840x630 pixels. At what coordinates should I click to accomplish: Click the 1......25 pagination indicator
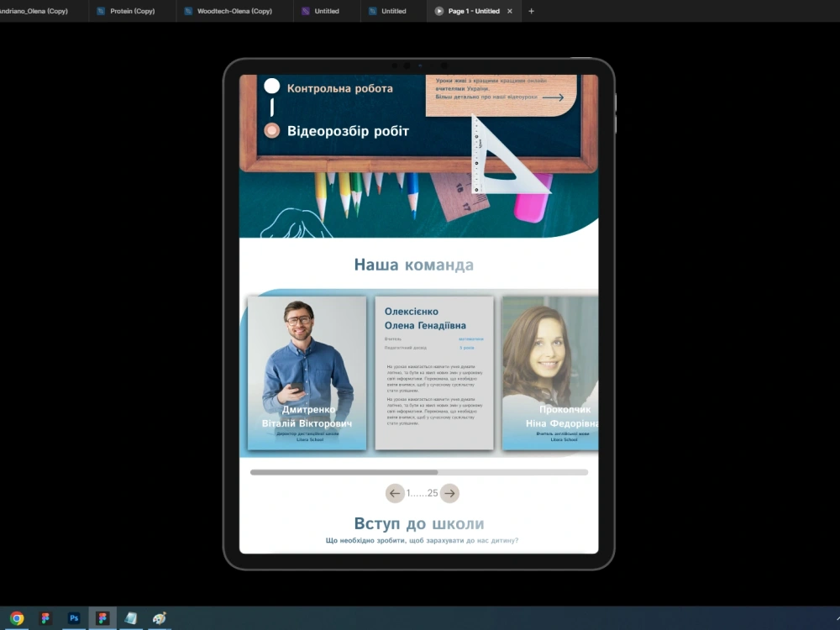[423, 493]
